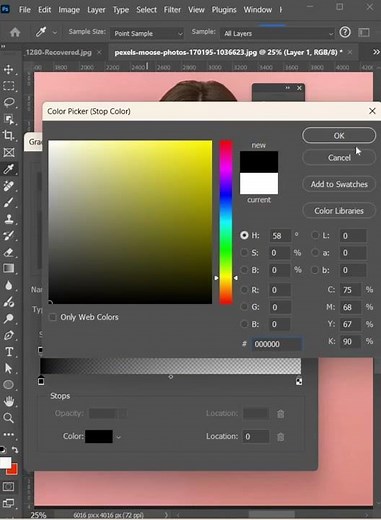The image size is (381, 520).
Task: Select the Blur tool
Action: pyautogui.click(x=9, y=285)
